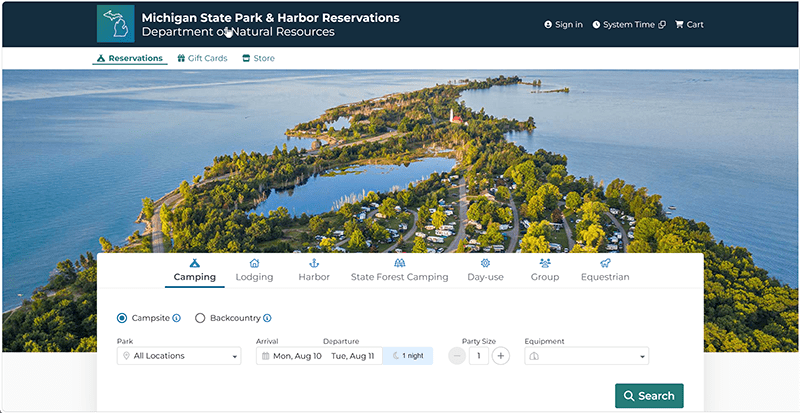Click the Park dropdown arrow
This screenshot has width=800, height=413.
(234, 356)
